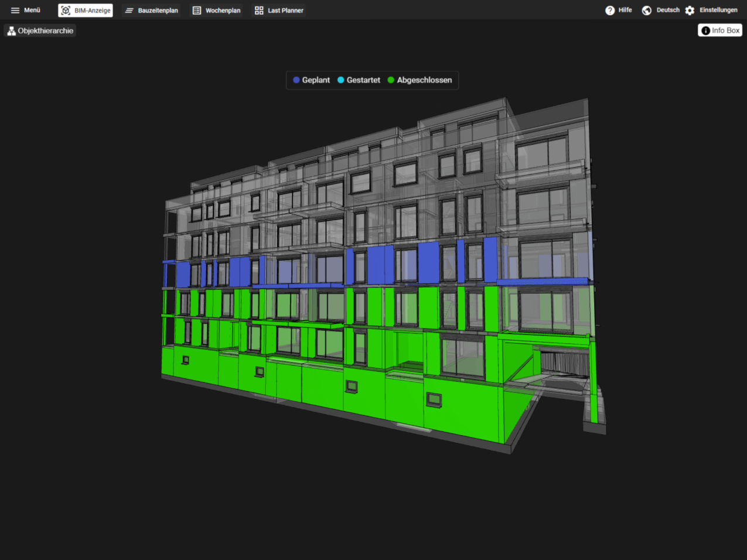
Task: Switch to the Wochenplan view tab
Action: (x=216, y=10)
